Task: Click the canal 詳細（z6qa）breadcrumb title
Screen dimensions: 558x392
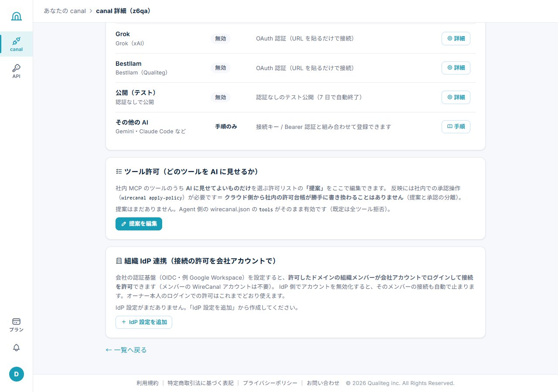Action: click(x=123, y=11)
